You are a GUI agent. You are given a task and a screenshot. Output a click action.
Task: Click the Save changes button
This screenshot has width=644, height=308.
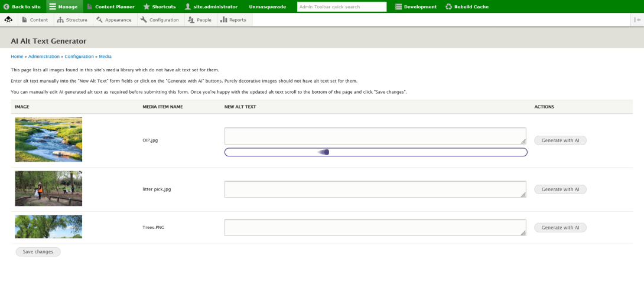click(38, 252)
